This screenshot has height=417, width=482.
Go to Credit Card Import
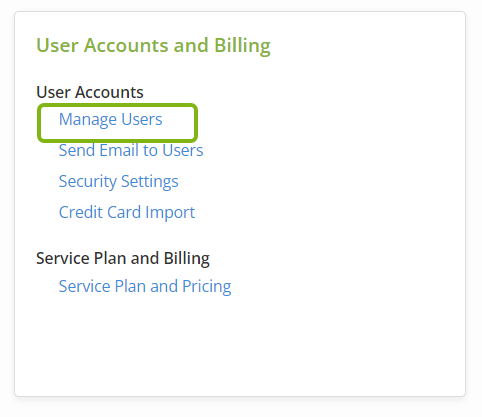click(x=127, y=213)
